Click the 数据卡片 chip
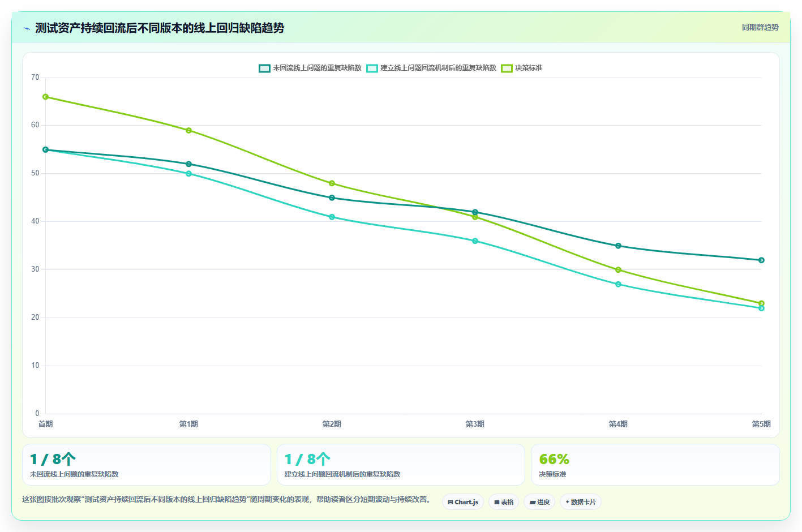The image size is (802, 532). pyautogui.click(x=581, y=502)
